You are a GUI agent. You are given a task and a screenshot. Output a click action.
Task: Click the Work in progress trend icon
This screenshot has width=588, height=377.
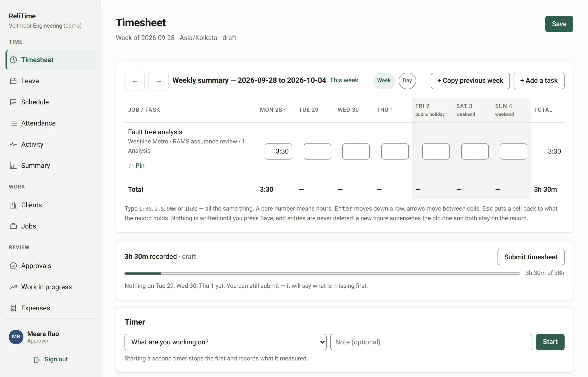click(x=13, y=287)
